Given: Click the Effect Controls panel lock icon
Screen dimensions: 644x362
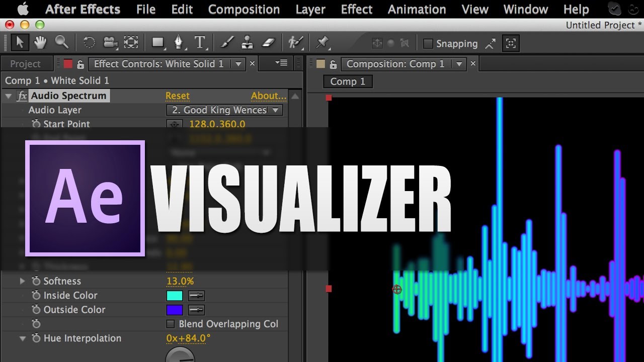Looking at the screenshot, I should 80,64.
